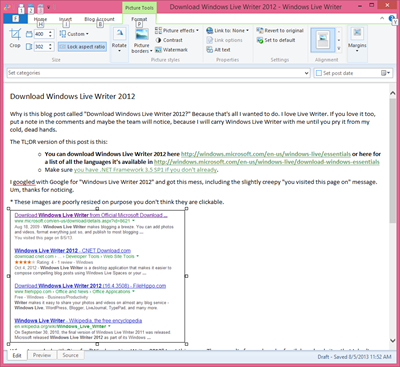The width and height of the screenshot is (400, 367).
Task: Select the highlighted alignment thumbnail
Action: 323,40
